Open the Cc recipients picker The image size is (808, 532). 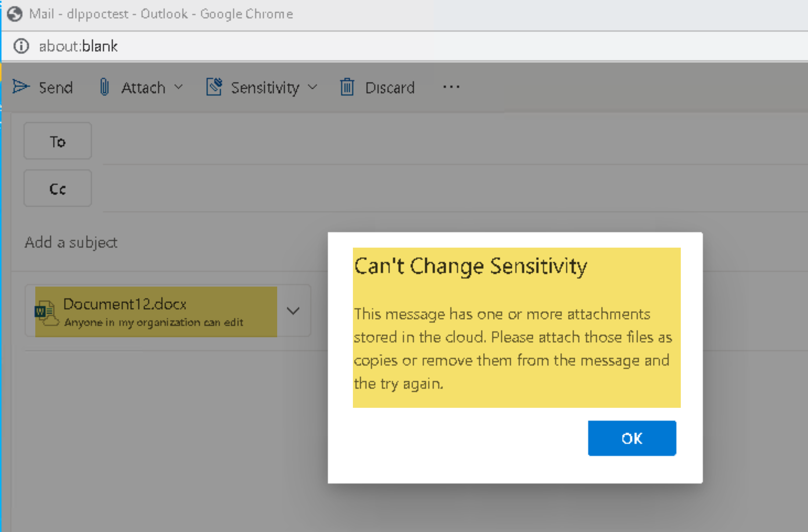point(57,188)
